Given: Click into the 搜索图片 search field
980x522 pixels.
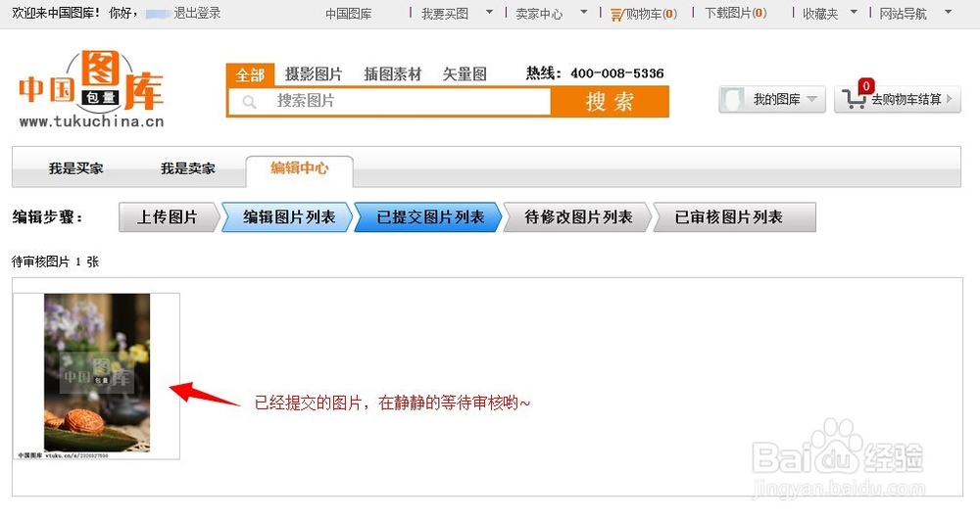Looking at the screenshot, I should [390, 101].
